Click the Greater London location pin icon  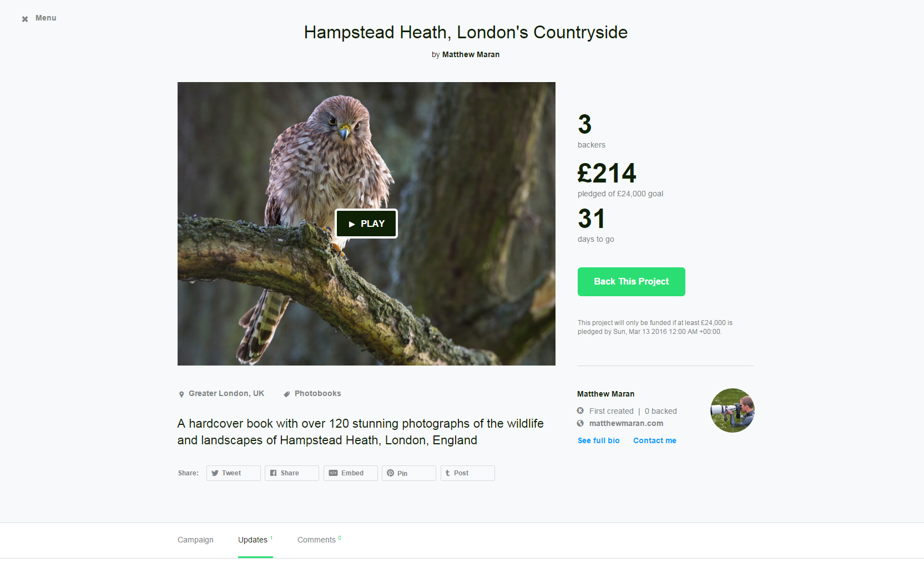(x=181, y=394)
